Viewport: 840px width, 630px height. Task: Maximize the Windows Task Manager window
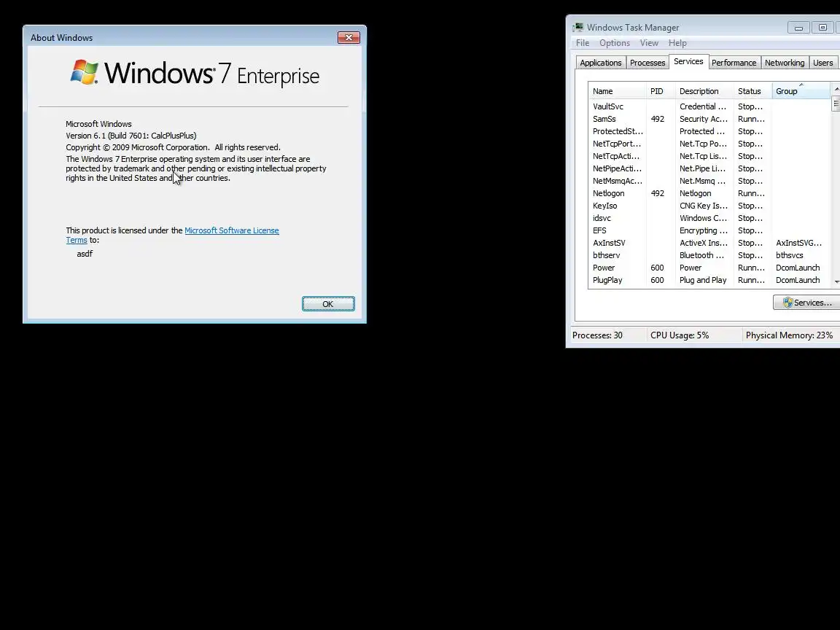point(822,27)
